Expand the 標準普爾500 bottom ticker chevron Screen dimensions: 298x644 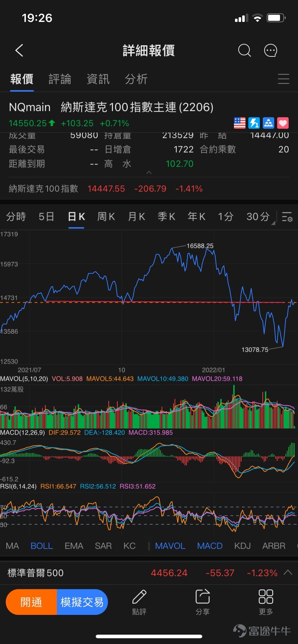(x=288, y=572)
